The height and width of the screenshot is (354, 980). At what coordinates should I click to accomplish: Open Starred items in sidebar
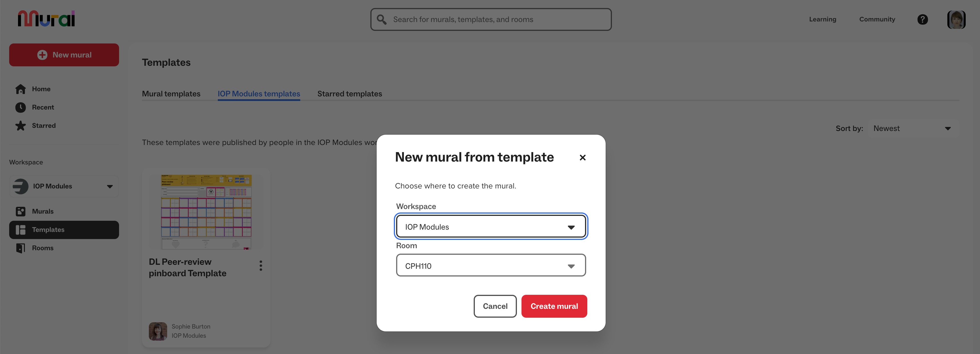(x=44, y=126)
